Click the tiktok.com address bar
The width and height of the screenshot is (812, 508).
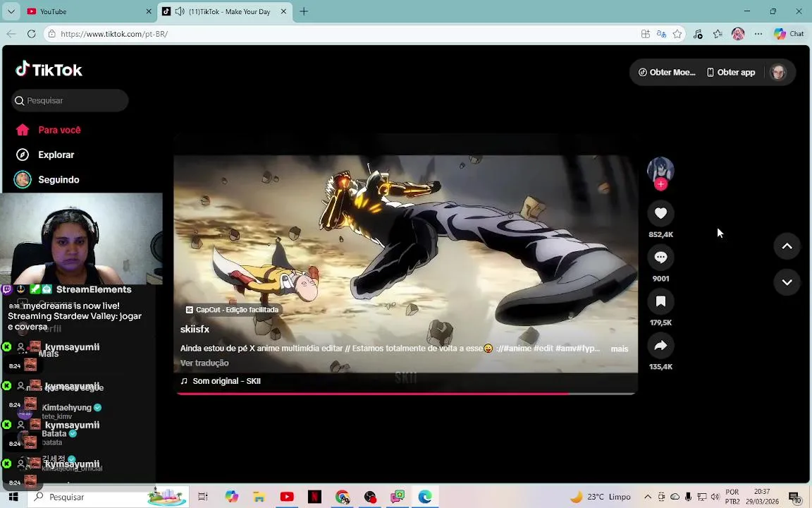pyautogui.click(x=342, y=34)
